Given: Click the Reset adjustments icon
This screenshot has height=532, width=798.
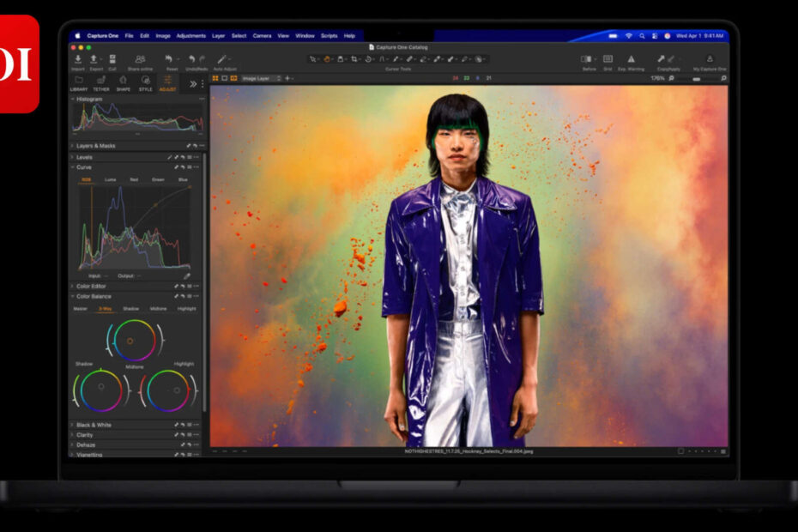Looking at the screenshot, I should click(x=171, y=59).
